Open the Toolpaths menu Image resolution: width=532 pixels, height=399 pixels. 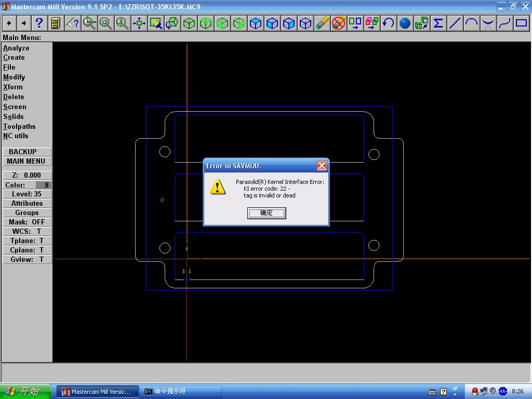pyautogui.click(x=19, y=127)
